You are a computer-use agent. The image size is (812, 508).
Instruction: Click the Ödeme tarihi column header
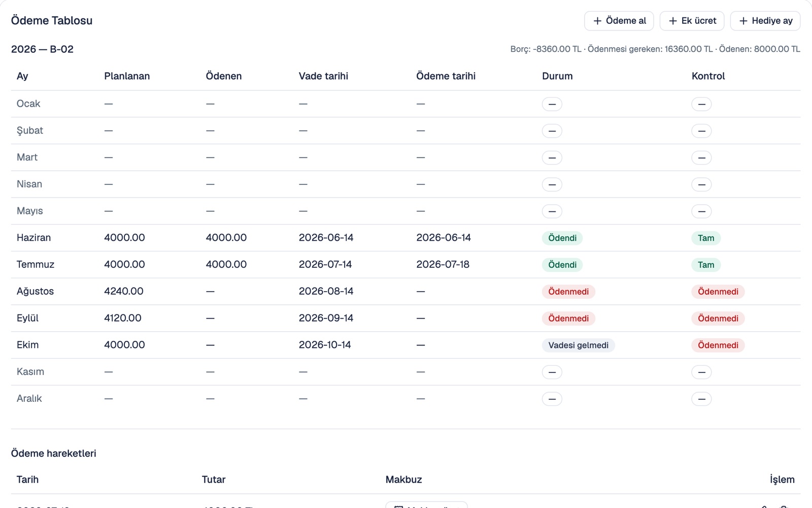coord(446,76)
